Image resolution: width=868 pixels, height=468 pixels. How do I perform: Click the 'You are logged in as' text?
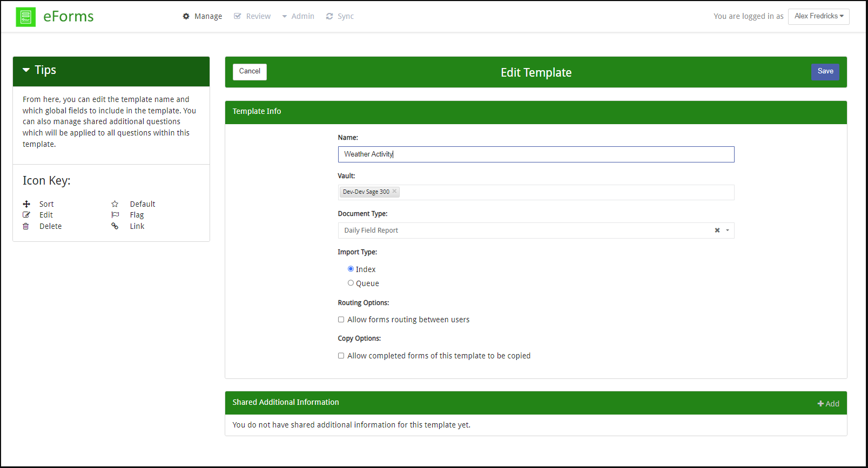tap(748, 16)
